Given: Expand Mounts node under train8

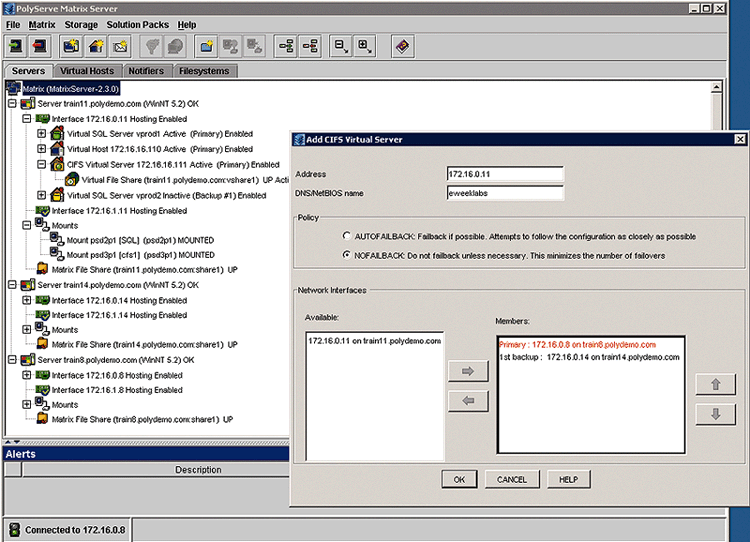Looking at the screenshot, I should (x=27, y=404).
